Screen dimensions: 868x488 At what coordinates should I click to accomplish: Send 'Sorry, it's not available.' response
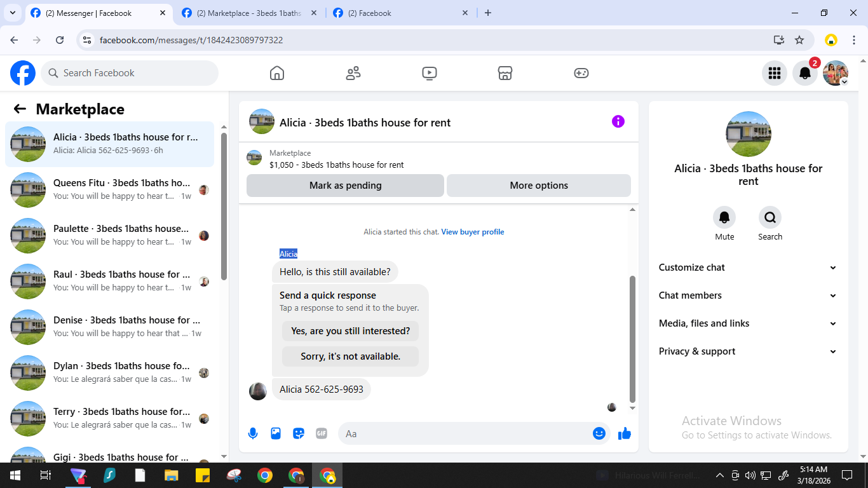351,356
